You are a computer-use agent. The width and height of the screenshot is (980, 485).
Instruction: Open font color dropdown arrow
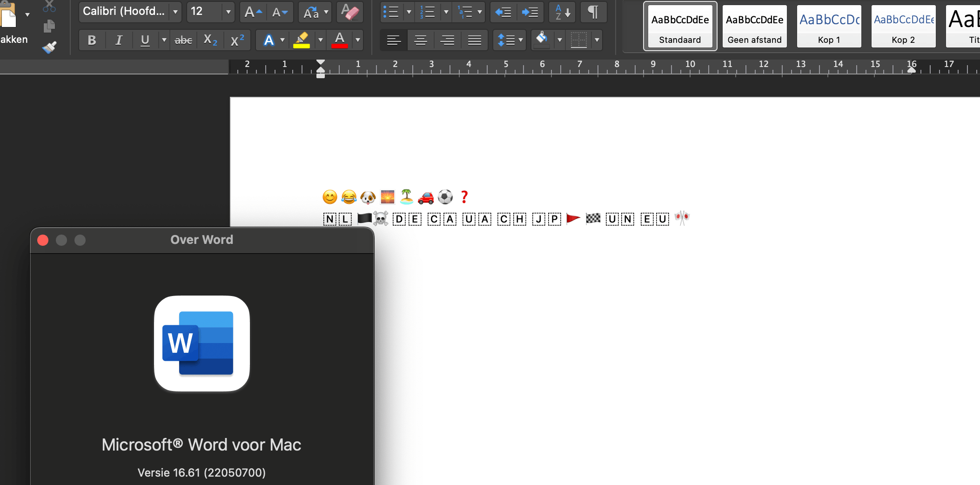coord(357,40)
